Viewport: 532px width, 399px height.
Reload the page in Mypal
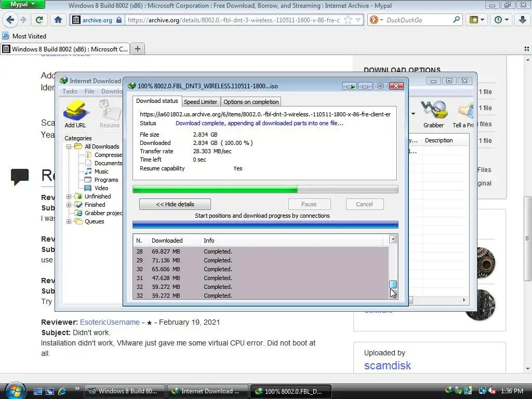pos(39,20)
